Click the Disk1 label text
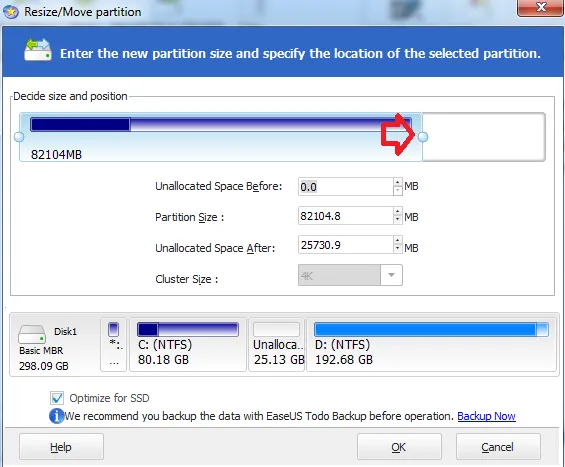 (x=65, y=332)
